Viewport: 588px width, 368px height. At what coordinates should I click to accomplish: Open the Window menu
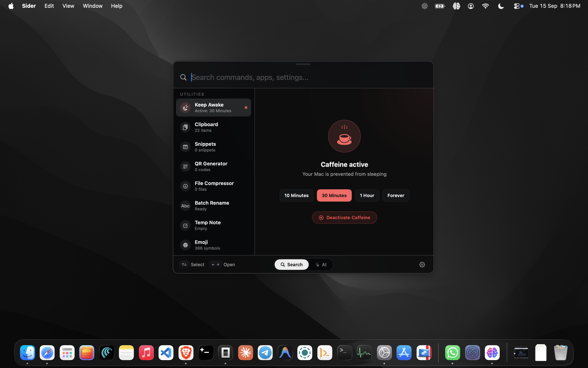(92, 6)
